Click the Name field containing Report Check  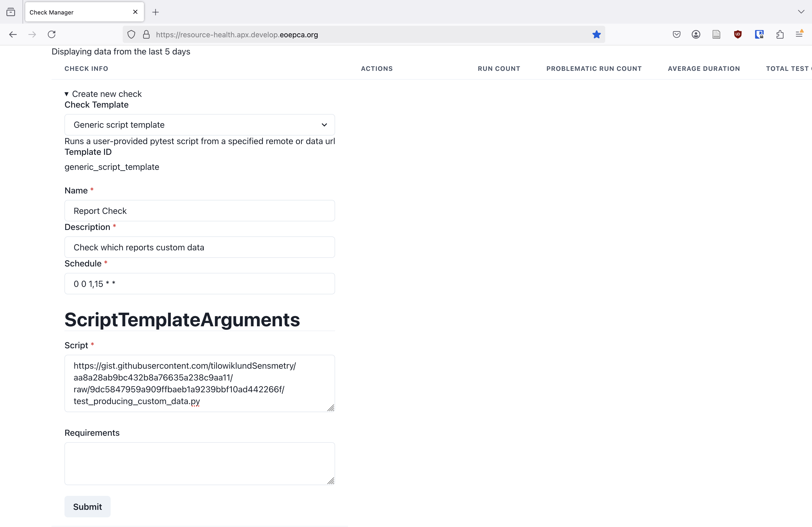(200, 211)
